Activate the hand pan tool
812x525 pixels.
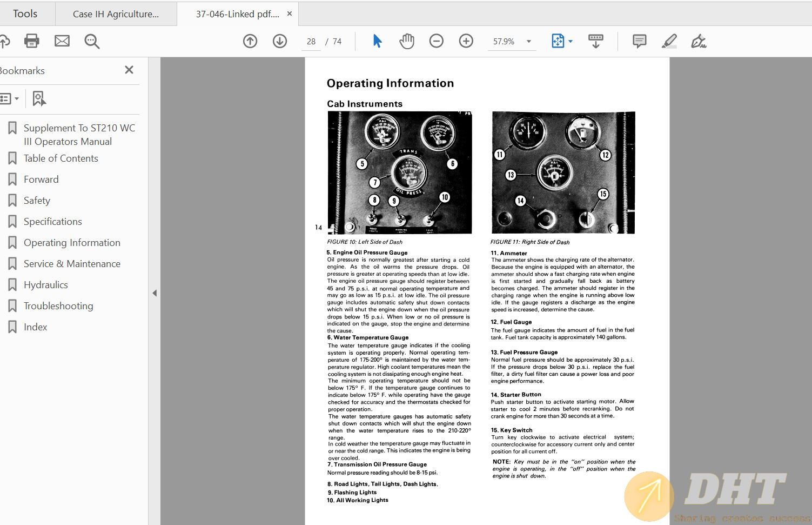[407, 41]
